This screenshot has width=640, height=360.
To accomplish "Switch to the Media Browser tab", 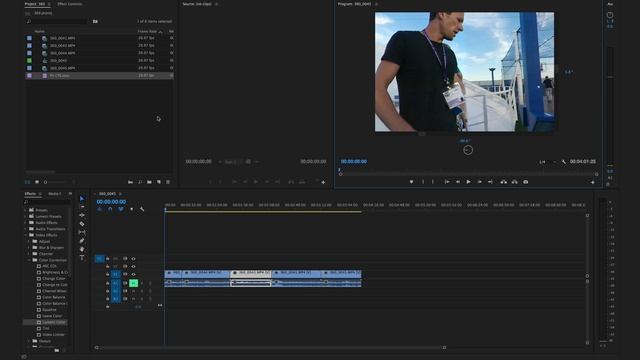I will click(55, 193).
